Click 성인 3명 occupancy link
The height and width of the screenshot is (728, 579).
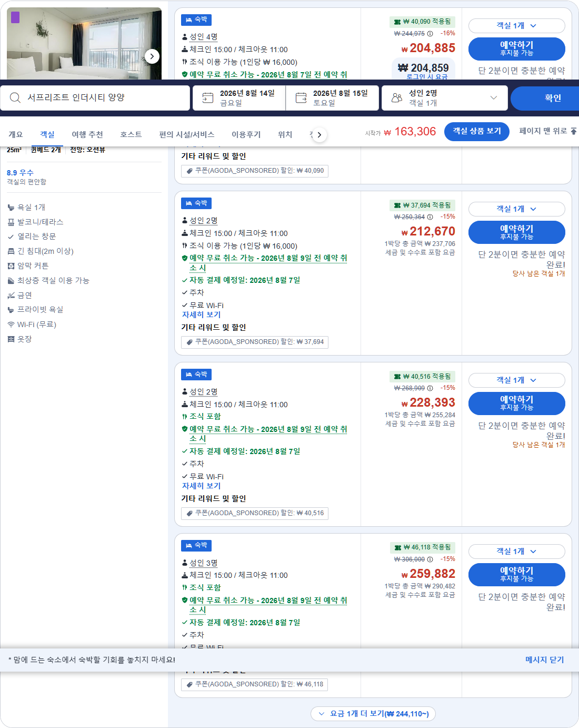tap(203, 563)
